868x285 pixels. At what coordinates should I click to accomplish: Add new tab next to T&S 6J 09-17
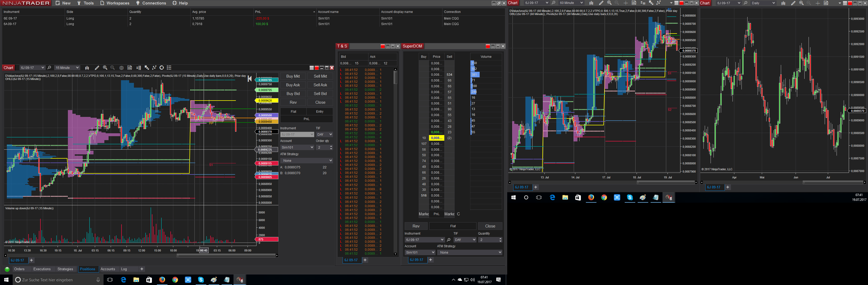pos(365,260)
